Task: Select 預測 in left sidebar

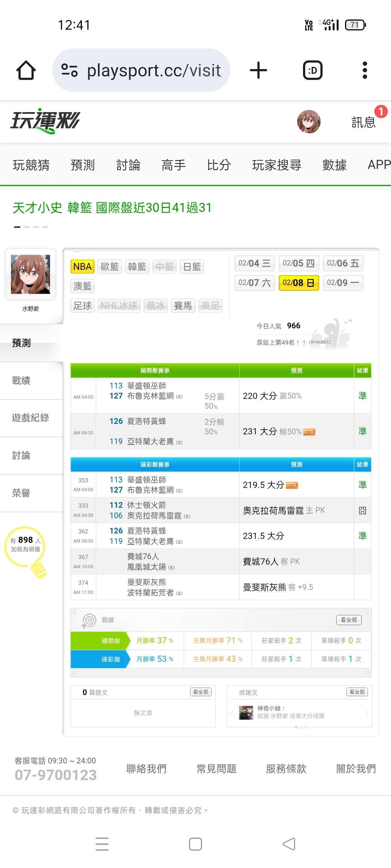Action: (x=31, y=343)
